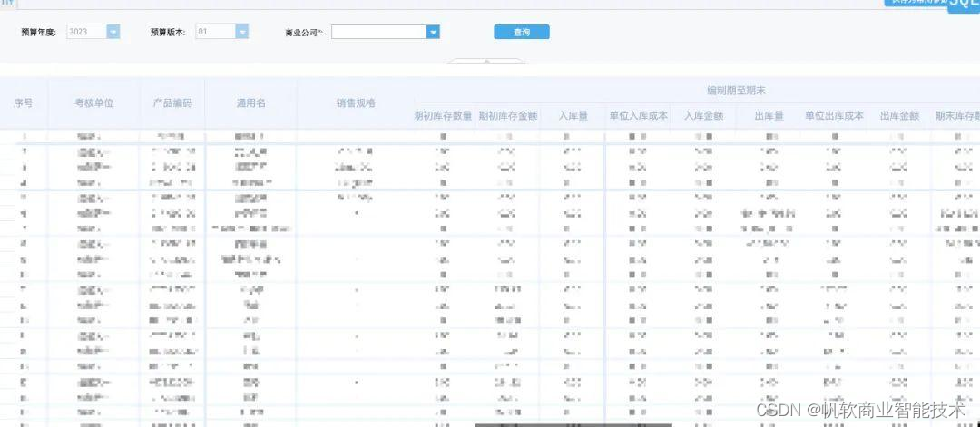Click the 编制期至期末 group header

pos(736,91)
